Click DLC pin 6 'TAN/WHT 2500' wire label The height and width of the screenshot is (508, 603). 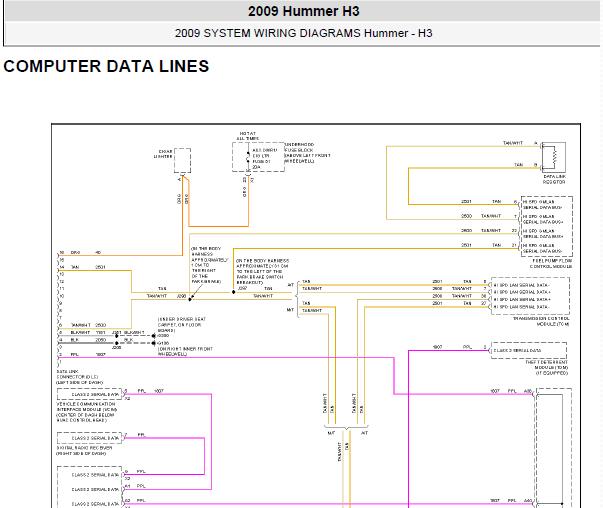[x=88, y=325]
